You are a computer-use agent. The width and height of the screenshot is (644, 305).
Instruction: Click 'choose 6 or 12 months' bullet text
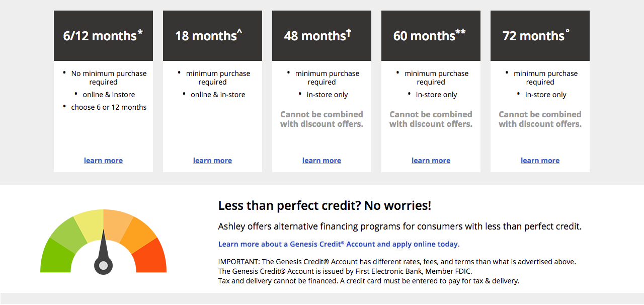coord(109,107)
